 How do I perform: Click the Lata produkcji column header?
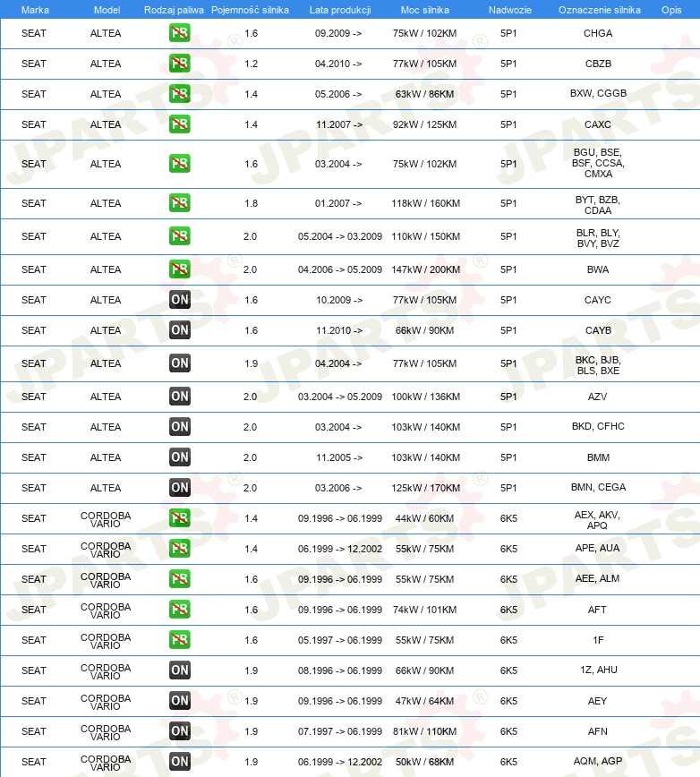click(x=340, y=10)
